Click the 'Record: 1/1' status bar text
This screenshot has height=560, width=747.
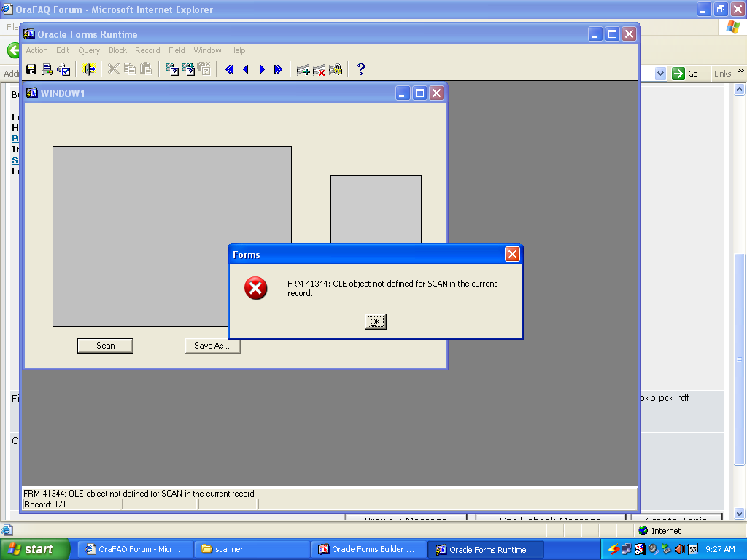pos(44,505)
